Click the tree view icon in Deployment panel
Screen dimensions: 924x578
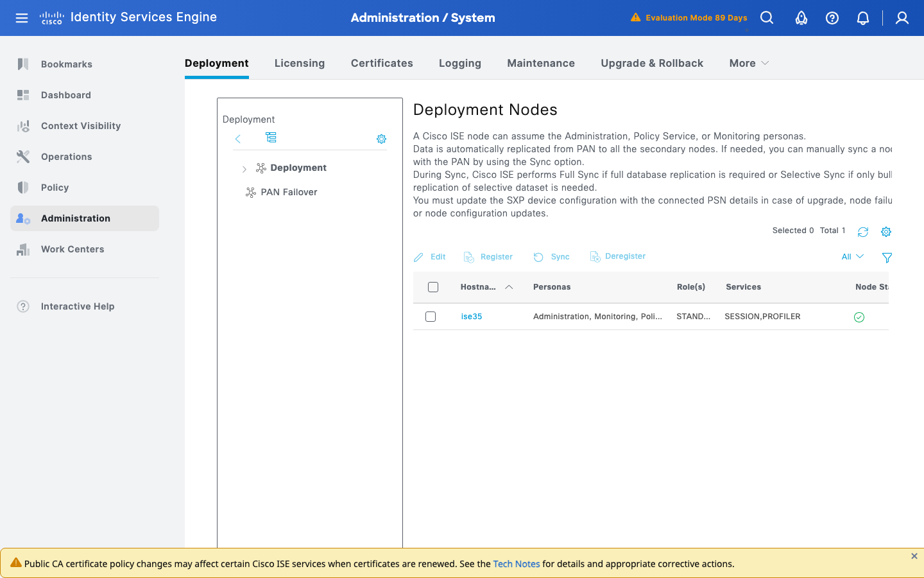271,137
